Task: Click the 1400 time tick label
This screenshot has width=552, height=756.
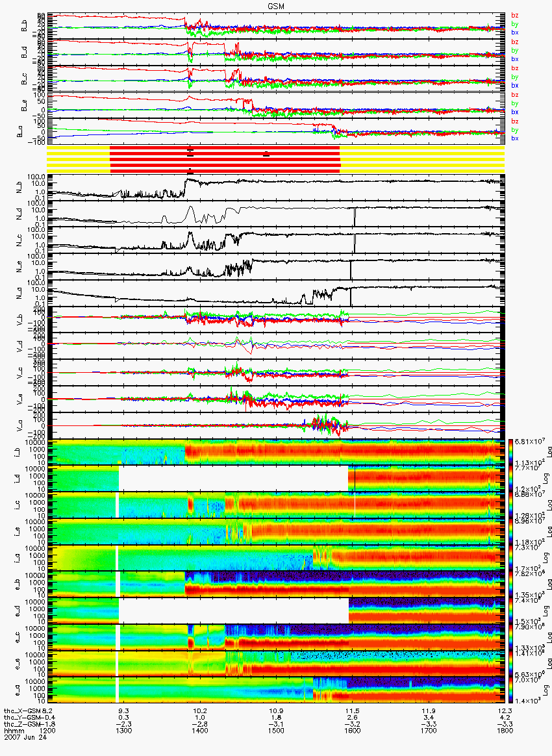Action: [199, 731]
